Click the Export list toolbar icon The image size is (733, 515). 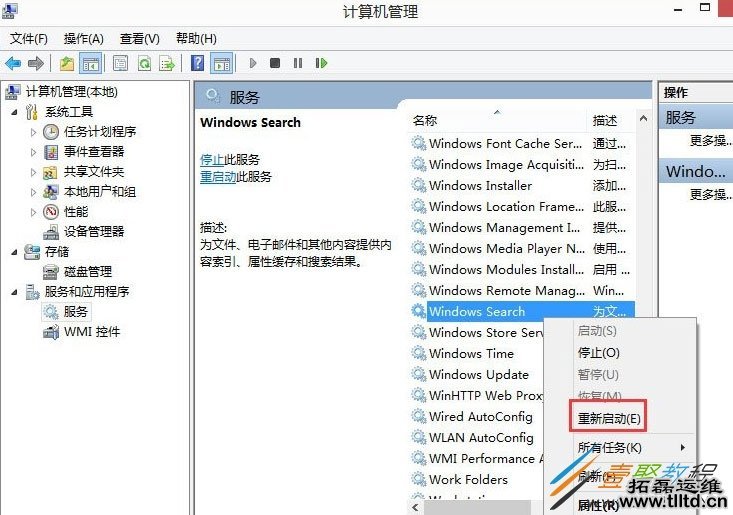tap(167, 63)
